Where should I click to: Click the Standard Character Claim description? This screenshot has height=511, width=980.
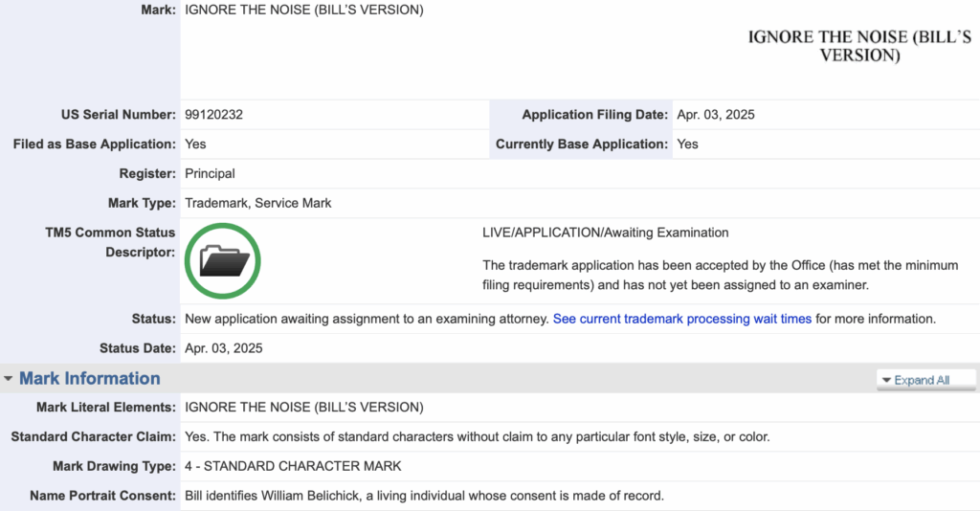pyautogui.click(x=477, y=437)
